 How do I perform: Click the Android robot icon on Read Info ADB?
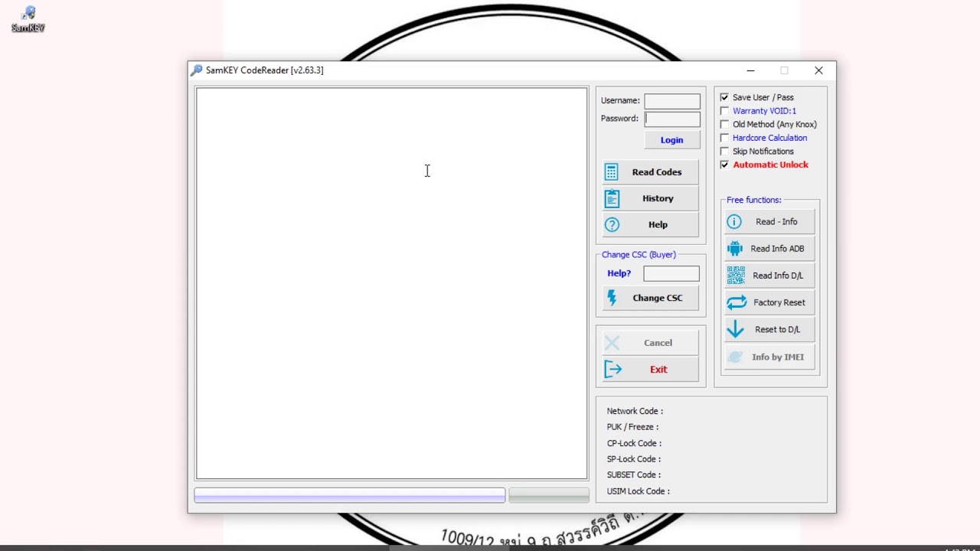(x=735, y=249)
